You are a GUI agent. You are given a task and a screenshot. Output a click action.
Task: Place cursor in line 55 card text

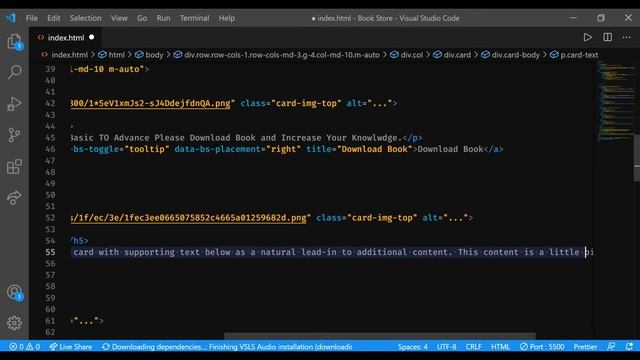[333, 252]
